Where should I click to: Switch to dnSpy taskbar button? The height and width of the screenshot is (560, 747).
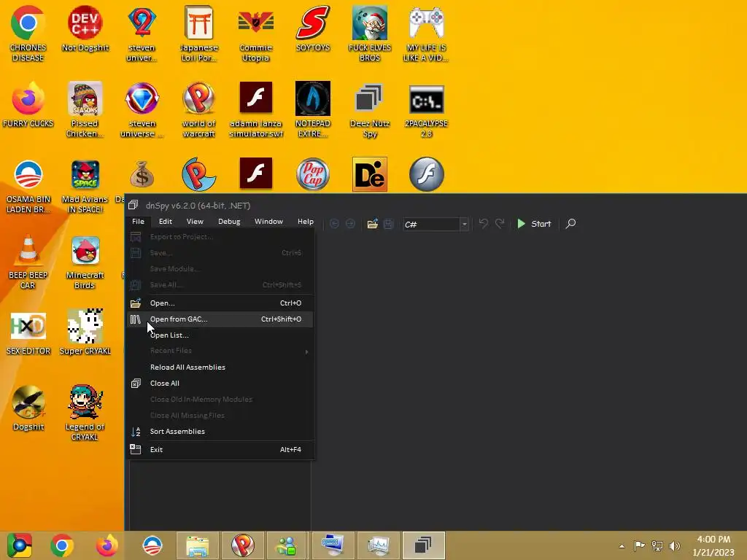[424, 545]
